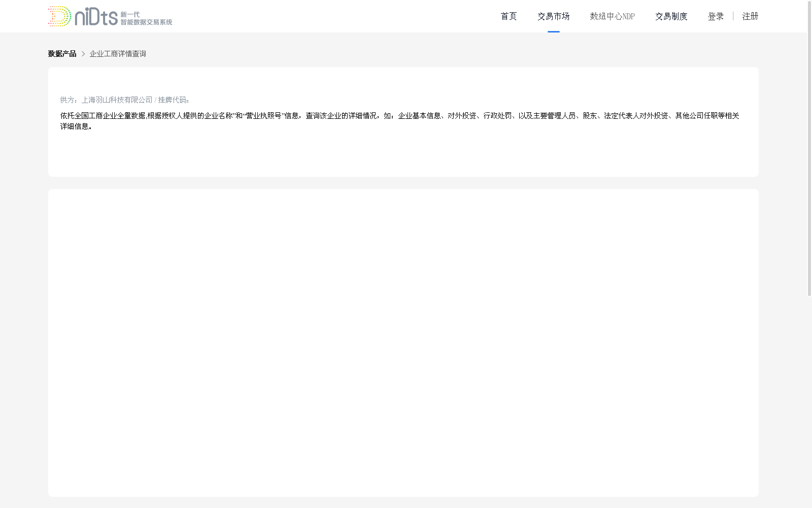Click the page vertical scrollbar
Image resolution: width=812 pixels, height=508 pixels.
[x=809, y=148]
